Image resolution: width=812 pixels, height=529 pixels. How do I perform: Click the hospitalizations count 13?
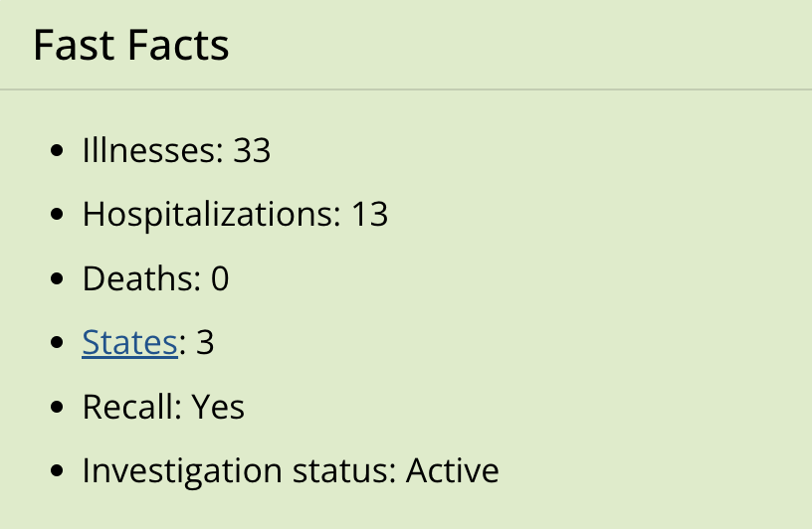(x=369, y=215)
